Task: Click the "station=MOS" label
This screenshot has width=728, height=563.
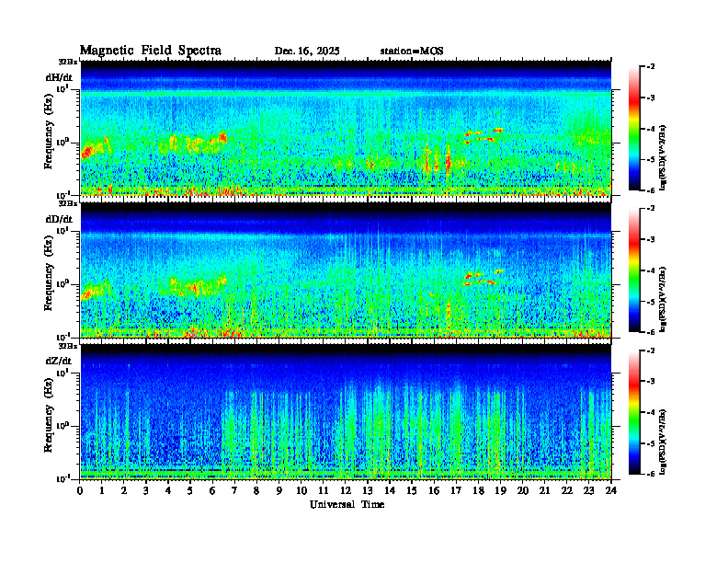Action: point(412,51)
